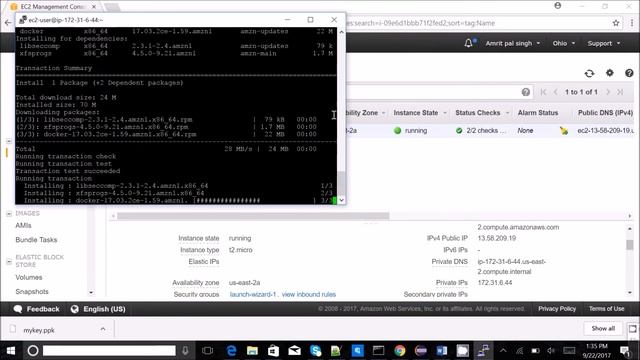Open Bundle Tasks in the sidebar
This screenshot has width=640, height=360.
click(36, 240)
